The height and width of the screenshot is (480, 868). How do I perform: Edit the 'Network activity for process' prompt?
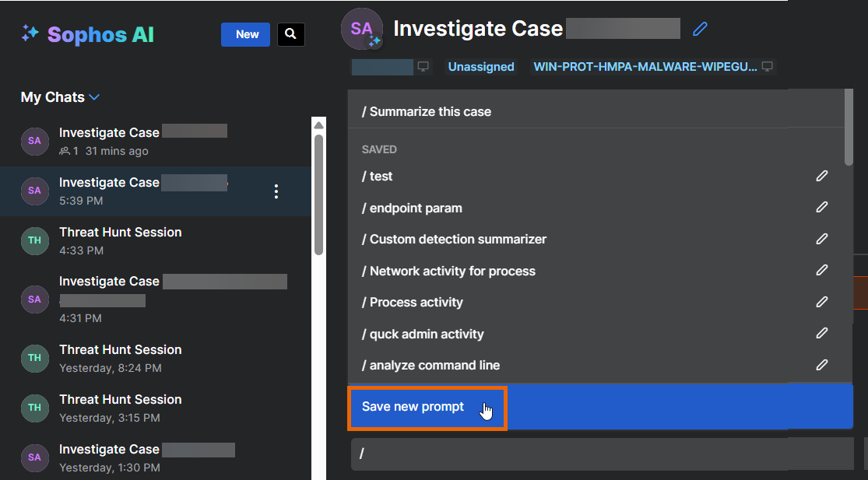pos(821,271)
